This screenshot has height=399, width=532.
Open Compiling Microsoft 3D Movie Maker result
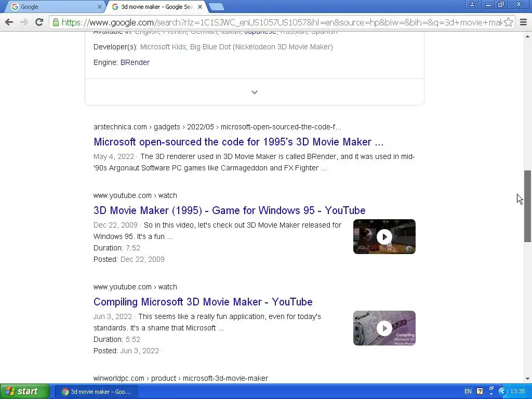click(203, 302)
